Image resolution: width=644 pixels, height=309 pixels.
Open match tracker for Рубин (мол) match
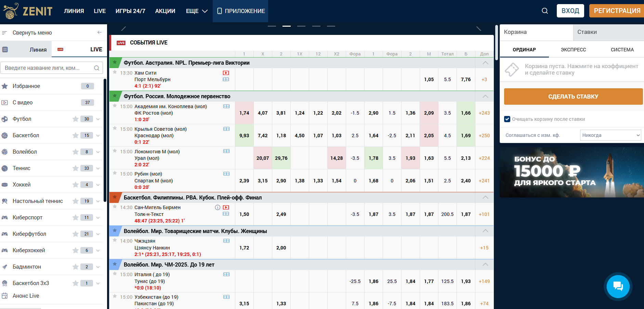(226, 174)
